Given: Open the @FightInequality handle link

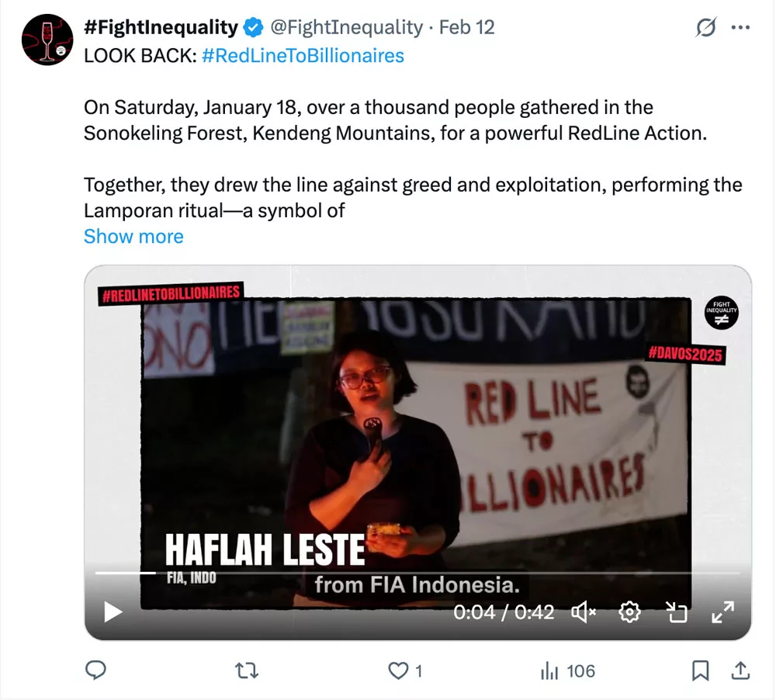Looking at the screenshot, I should coord(346,27).
